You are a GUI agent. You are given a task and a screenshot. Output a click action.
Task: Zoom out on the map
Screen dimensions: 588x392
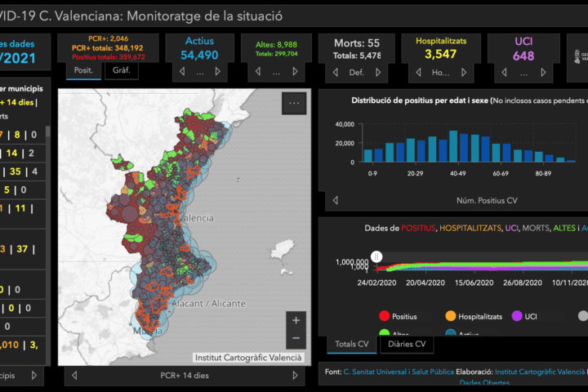pos(296,338)
